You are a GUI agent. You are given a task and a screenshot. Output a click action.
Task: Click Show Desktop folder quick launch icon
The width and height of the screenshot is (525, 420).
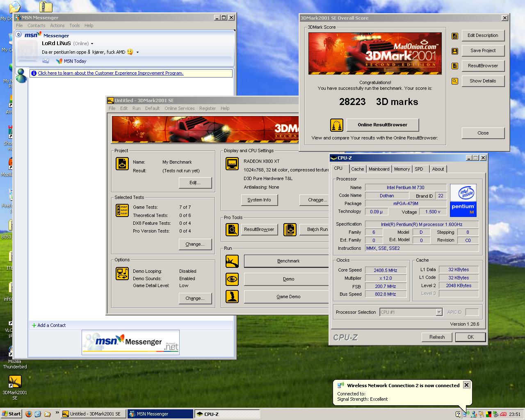pyautogui.click(x=47, y=414)
